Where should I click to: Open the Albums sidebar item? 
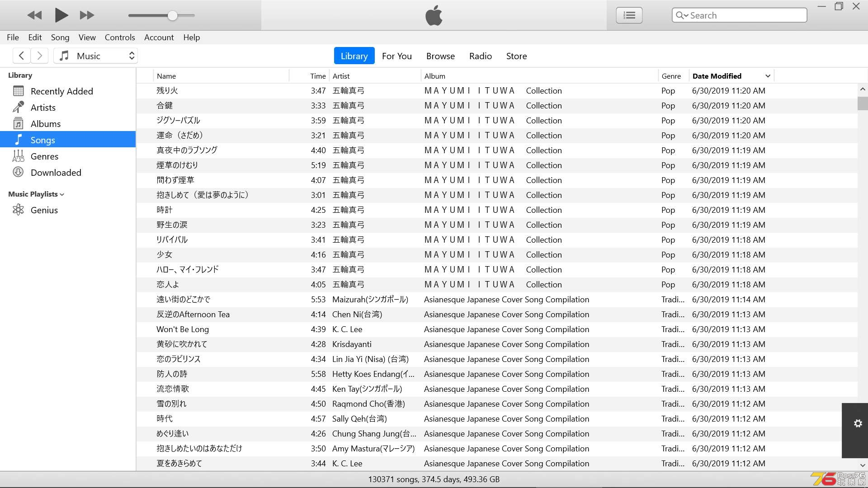(x=45, y=124)
